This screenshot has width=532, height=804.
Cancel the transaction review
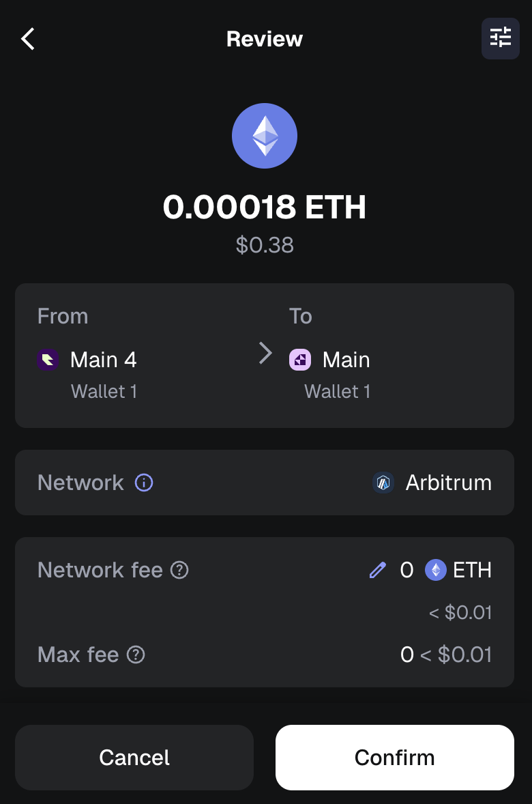[134, 757]
